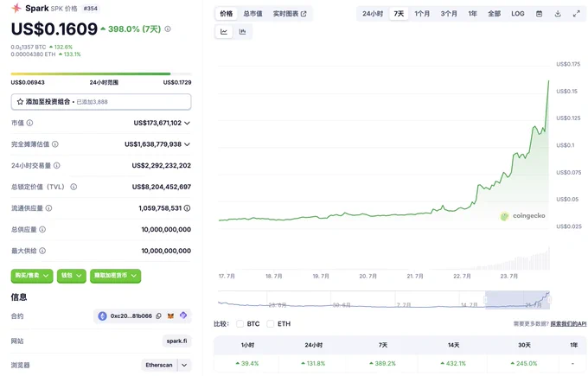
Task: Click the MetaMask fox icon
Action: tap(170, 316)
